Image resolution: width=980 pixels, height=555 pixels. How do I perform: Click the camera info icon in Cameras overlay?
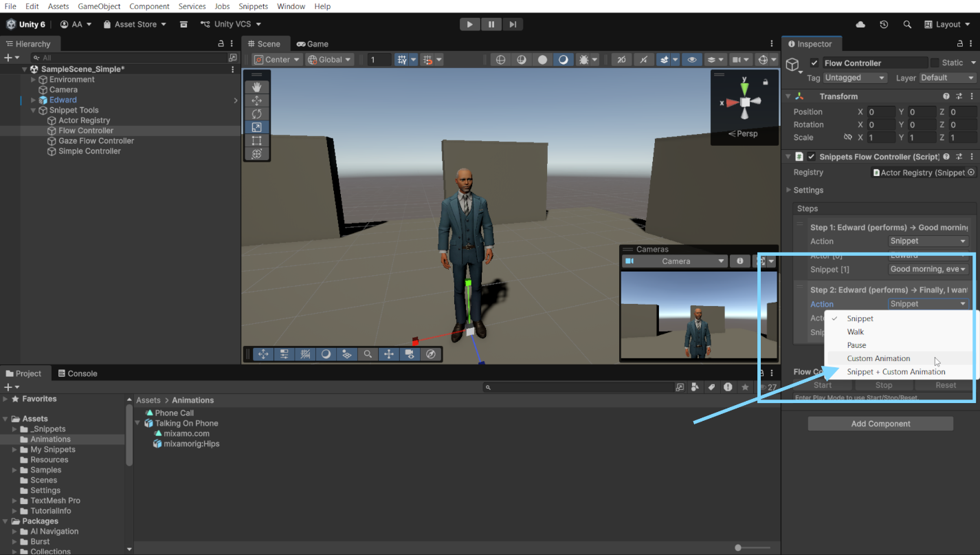[x=739, y=261]
